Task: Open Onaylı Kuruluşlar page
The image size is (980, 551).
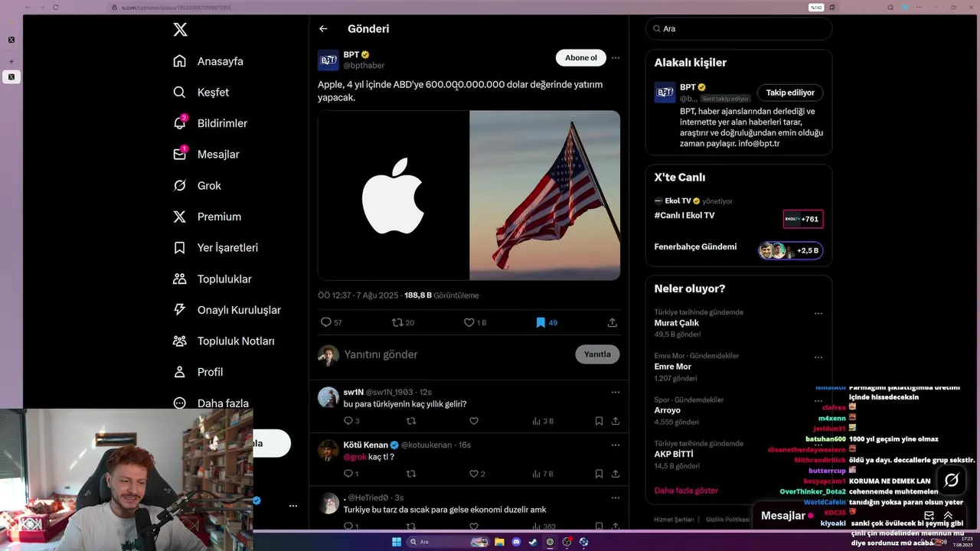Action: click(x=227, y=310)
